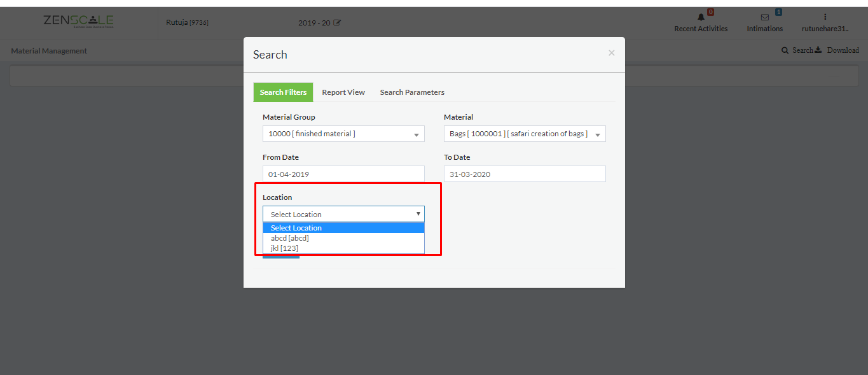This screenshot has height=375, width=868.
Task: Click the Recent Activities label
Action: pos(701,29)
